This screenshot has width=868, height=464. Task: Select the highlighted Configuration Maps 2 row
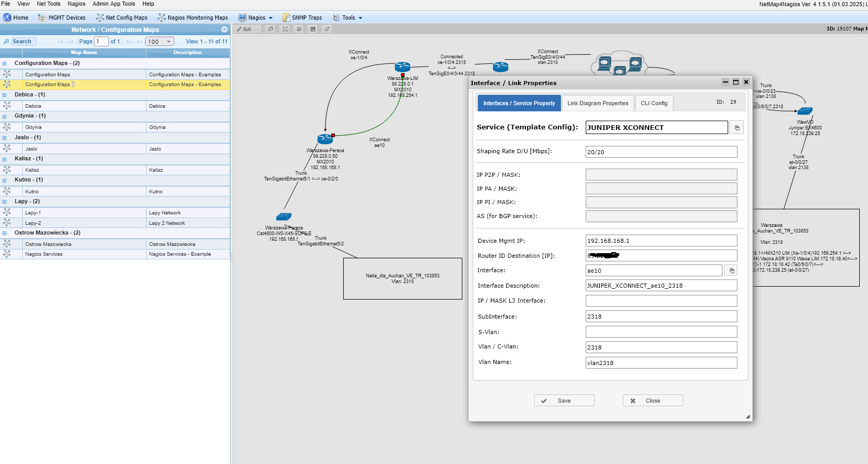(115, 85)
